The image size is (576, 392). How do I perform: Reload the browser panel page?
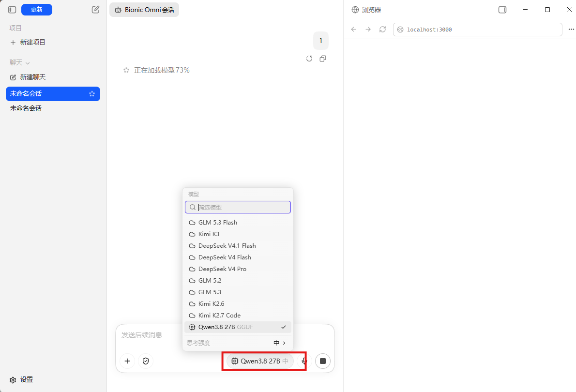tap(383, 30)
